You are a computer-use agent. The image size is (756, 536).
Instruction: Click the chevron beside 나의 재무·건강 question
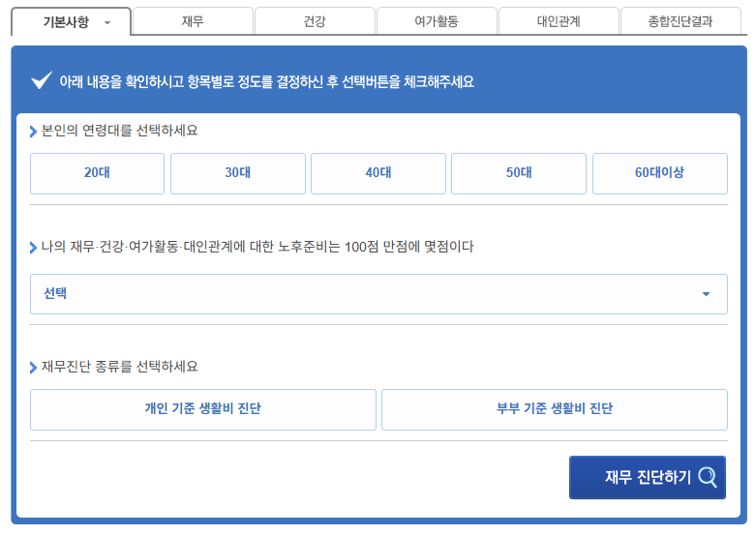click(x=33, y=248)
